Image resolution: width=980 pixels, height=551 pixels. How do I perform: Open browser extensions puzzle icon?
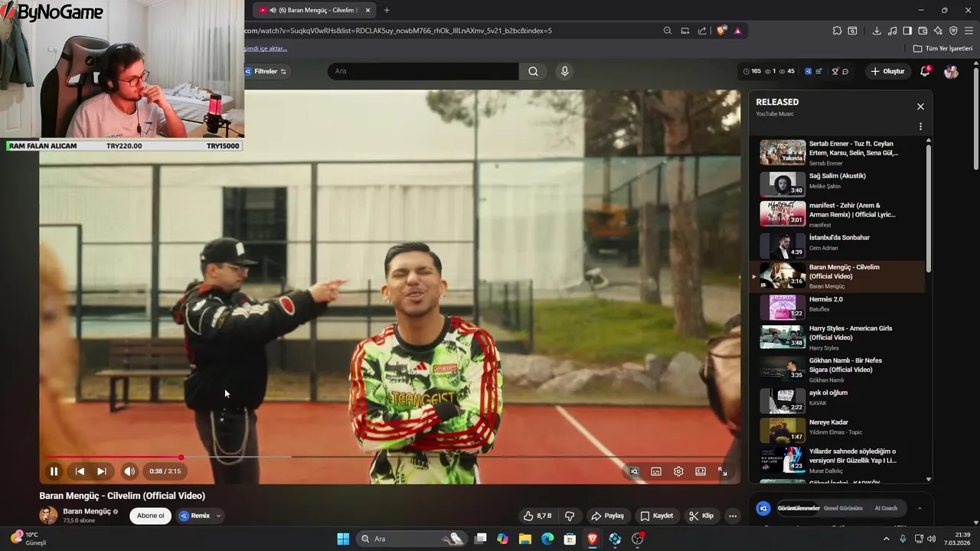click(x=837, y=31)
